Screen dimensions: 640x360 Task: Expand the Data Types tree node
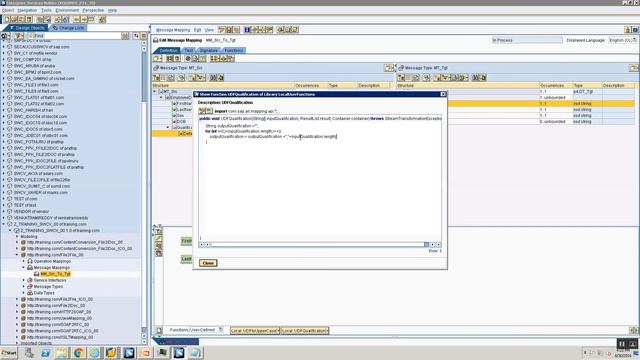tap(24, 293)
